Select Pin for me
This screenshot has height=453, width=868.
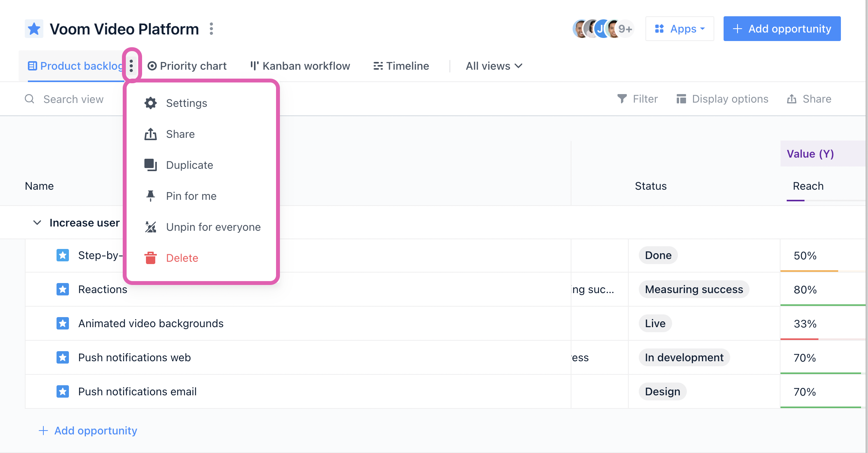click(x=201, y=196)
